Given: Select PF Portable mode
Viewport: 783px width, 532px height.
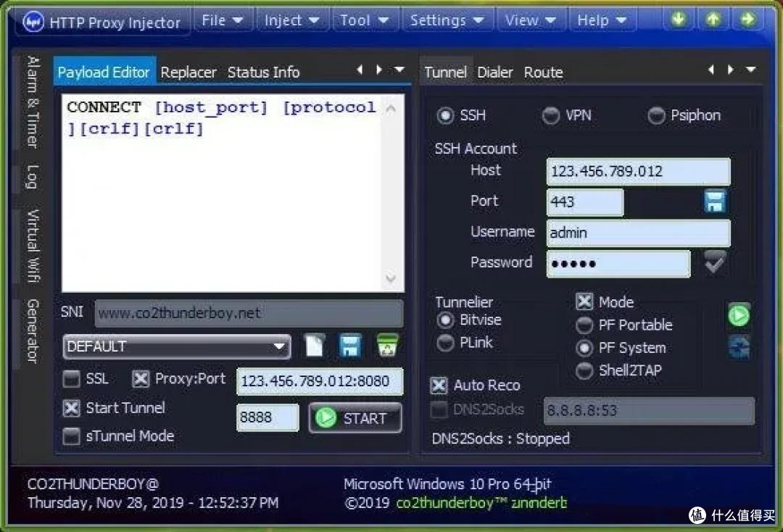Looking at the screenshot, I should tap(584, 325).
